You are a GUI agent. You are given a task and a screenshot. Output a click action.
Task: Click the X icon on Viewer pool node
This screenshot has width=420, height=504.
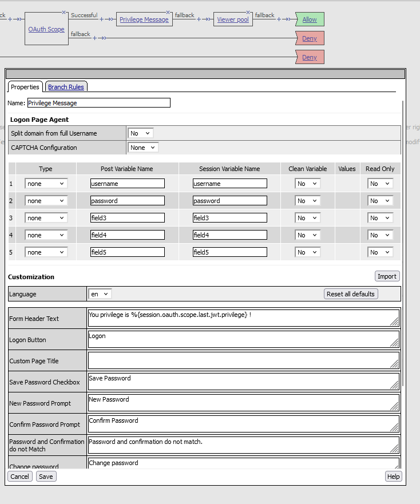pyautogui.click(x=249, y=11)
